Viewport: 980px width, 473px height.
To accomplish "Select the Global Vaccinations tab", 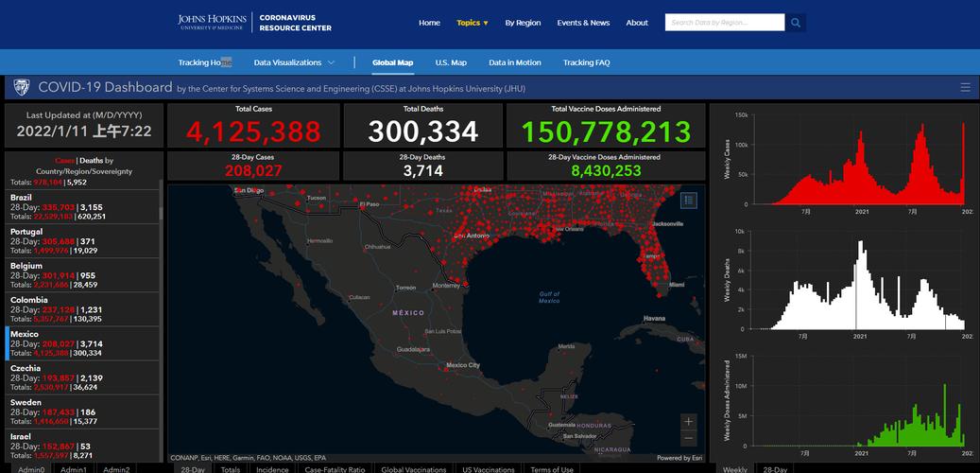I will tap(414, 468).
